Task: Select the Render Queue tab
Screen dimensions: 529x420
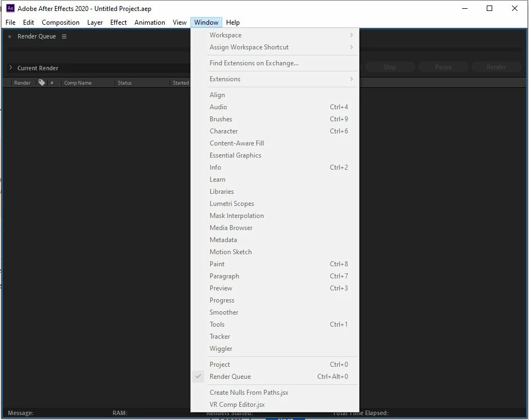Action: [x=37, y=36]
